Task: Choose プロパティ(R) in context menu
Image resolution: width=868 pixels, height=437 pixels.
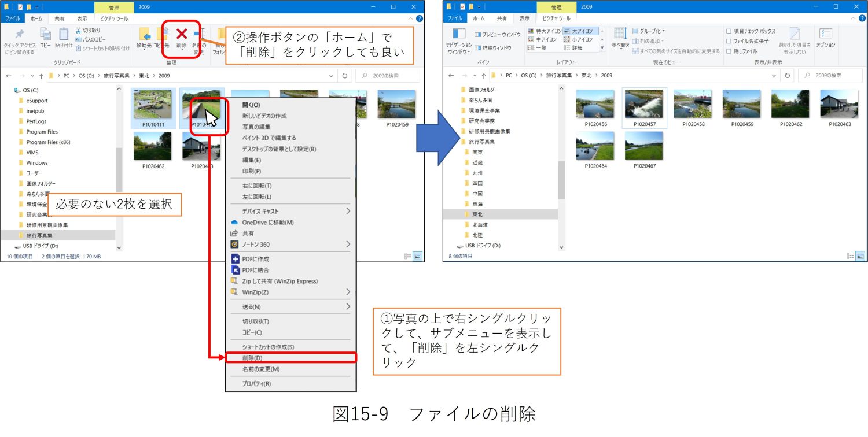Action: click(291, 384)
